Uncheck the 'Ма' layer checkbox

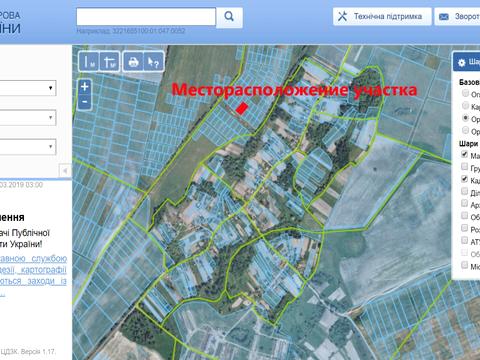pos(464,154)
